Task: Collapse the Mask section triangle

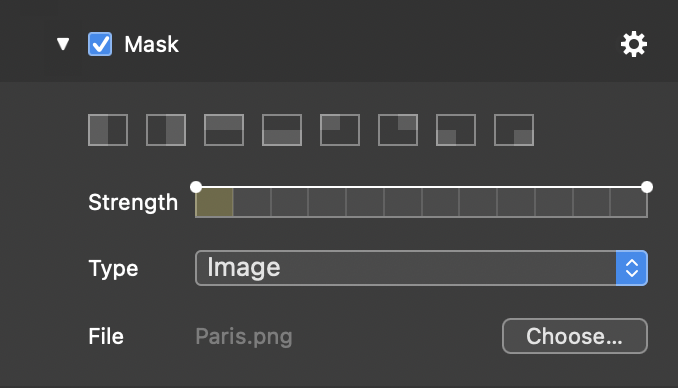Action: (63, 44)
